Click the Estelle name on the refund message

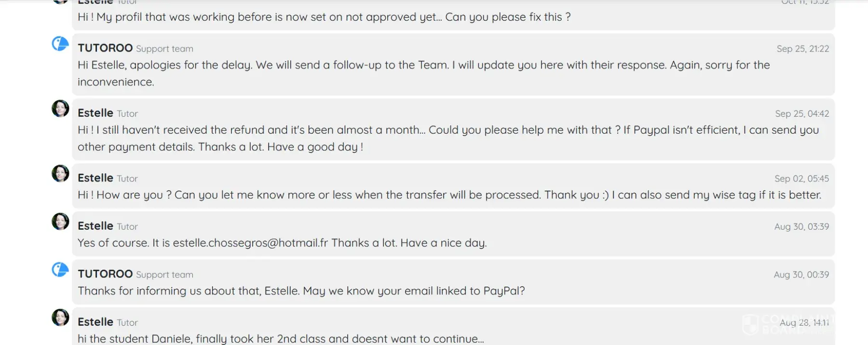95,113
